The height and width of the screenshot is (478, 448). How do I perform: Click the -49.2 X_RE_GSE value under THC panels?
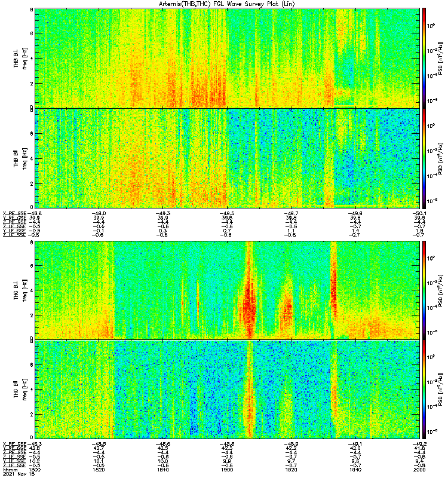pyautogui.click(x=420, y=444)
